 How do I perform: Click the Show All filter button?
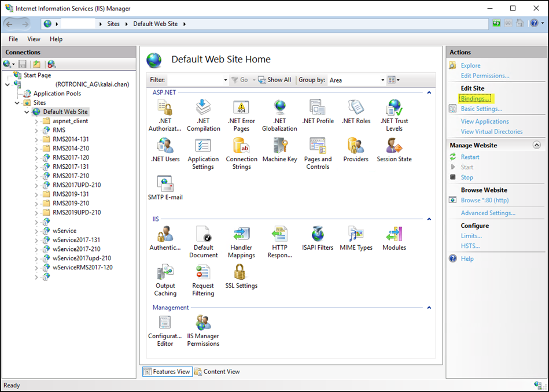(x=275, y=80)
